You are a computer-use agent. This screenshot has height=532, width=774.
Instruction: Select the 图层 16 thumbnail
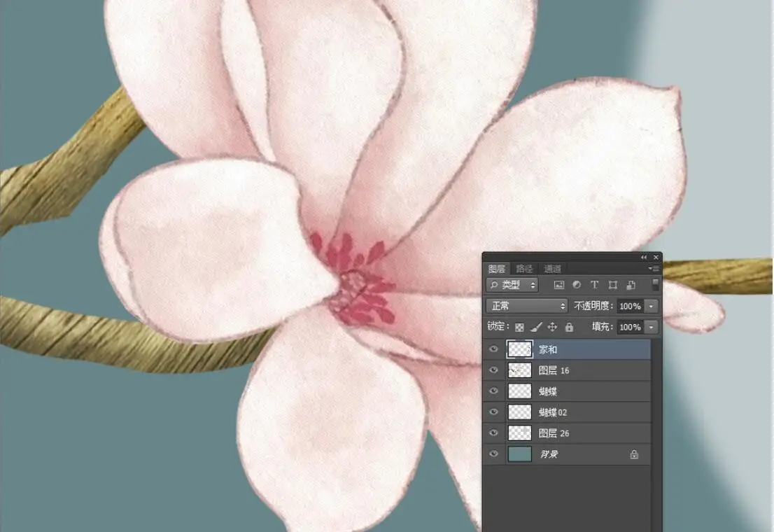point(520,370)
